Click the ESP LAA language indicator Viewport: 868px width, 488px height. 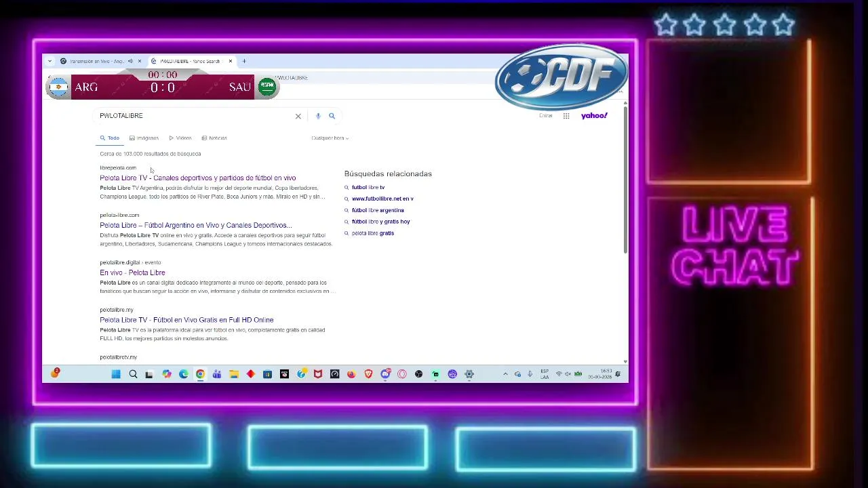545,374
